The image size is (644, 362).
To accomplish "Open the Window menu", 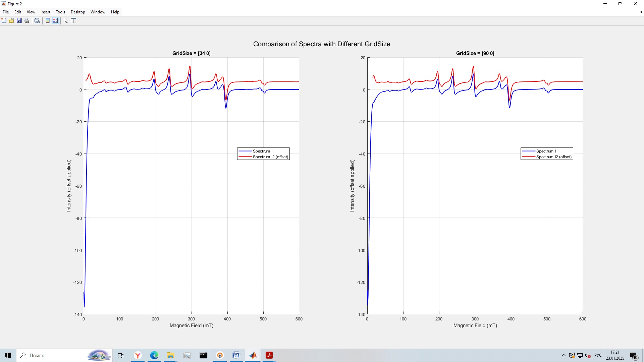I will [98, 12].
